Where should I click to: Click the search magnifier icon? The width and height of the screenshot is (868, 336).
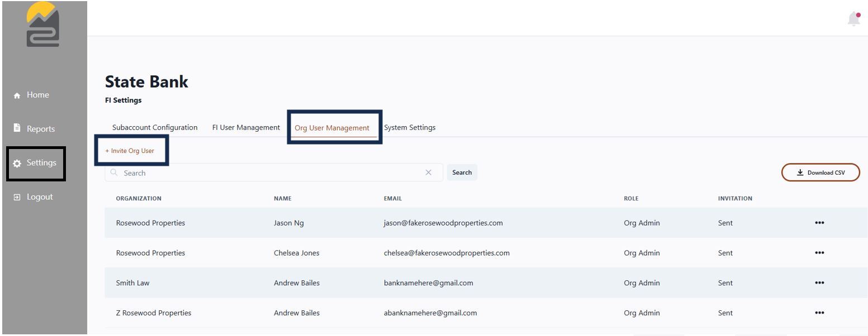pos(114,173)
